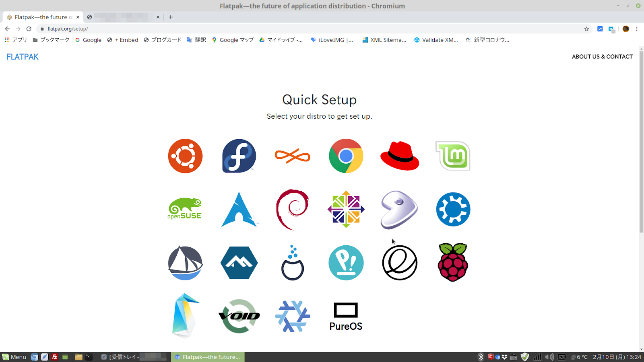644x362 pixels.
Task: Open the ABOUT US & CONTACT link
Action: pyautogui.click(x=602, y=57)
